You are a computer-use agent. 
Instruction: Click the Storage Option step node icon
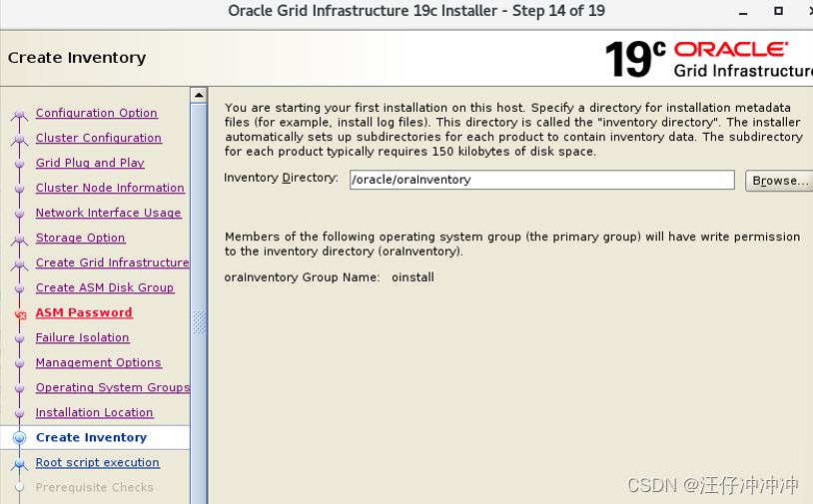[x=19, y=239]
